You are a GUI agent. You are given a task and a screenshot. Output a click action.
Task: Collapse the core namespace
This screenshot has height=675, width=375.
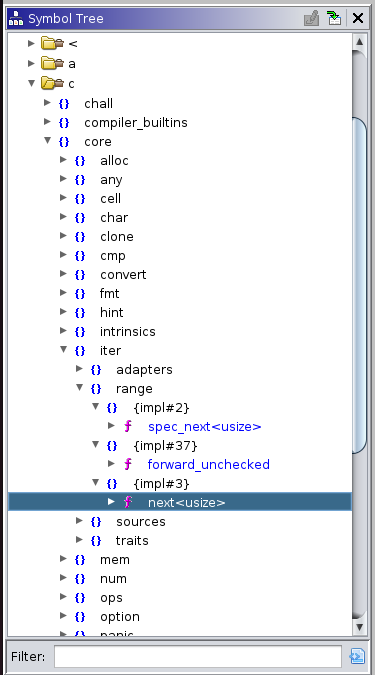click(x=47, y=141)
